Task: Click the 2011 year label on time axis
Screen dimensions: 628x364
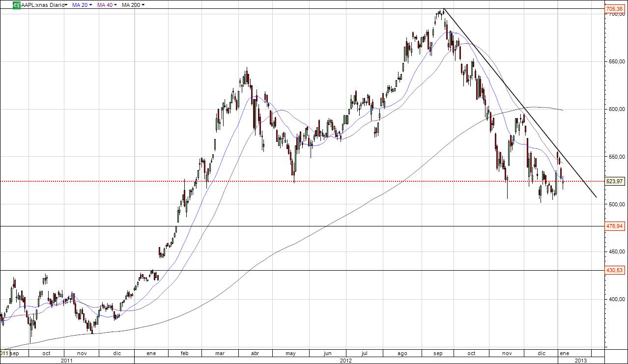Action: tap(67, 360)
